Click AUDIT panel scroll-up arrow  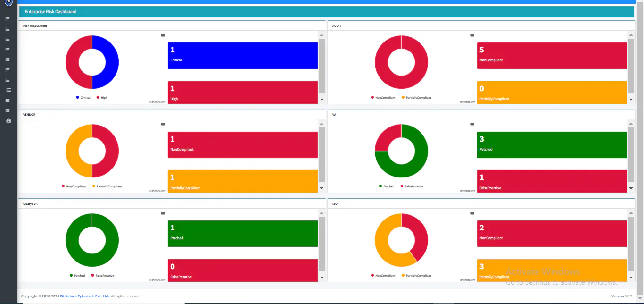pyautogui.click(x=631, y=35)
